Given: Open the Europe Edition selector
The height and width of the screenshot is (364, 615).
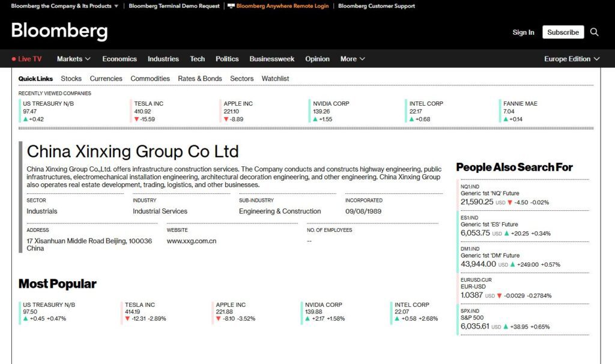Looking at the screenshot, I should 572,59.
